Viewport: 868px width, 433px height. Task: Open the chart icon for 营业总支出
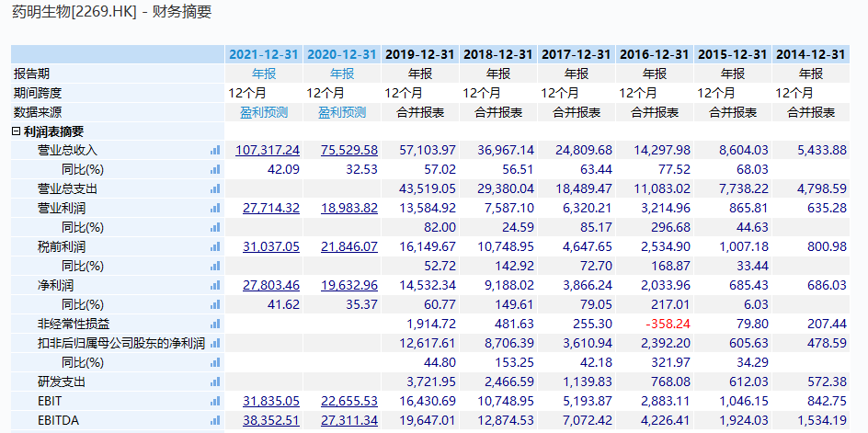coord(215,188)
